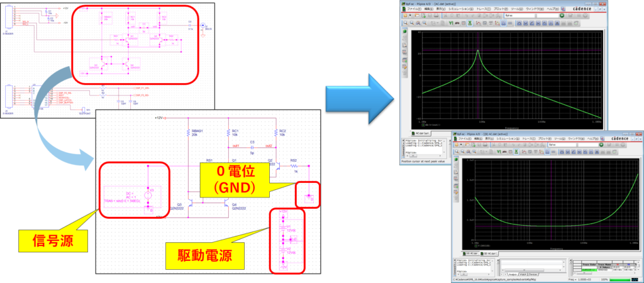The height and width of the screenshot is (283, 644).
Task: Select Q4 Q2N2222 transistor in enlarged schematic
Action: tap(226, 203)
